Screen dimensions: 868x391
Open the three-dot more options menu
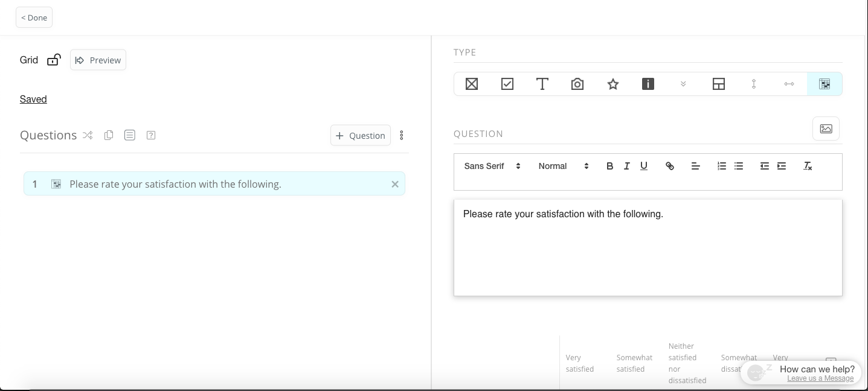(x=402, y=135)
